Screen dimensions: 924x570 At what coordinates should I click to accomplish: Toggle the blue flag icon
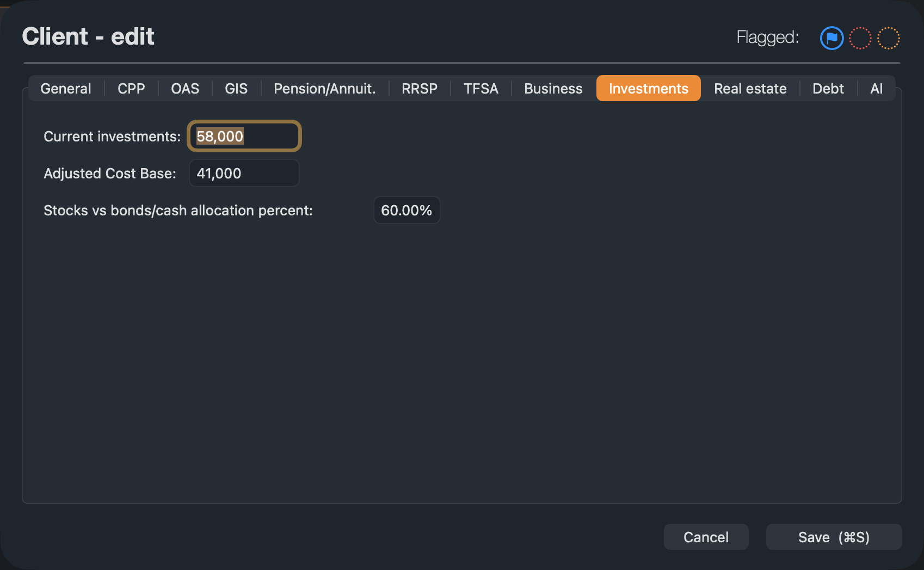click(831, 38)
